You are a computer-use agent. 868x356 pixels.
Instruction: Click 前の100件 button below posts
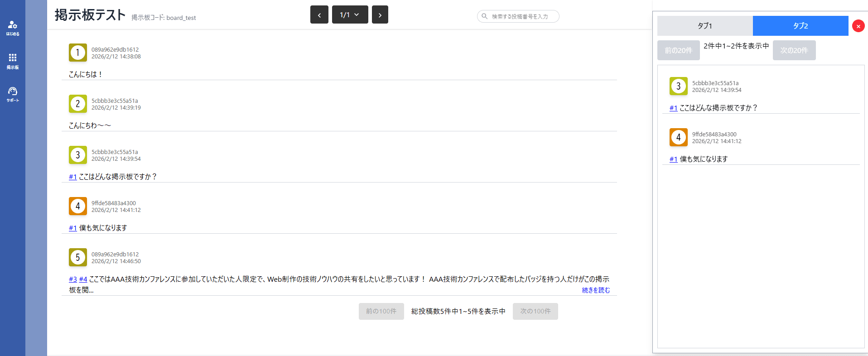click(x=381, y=311)
